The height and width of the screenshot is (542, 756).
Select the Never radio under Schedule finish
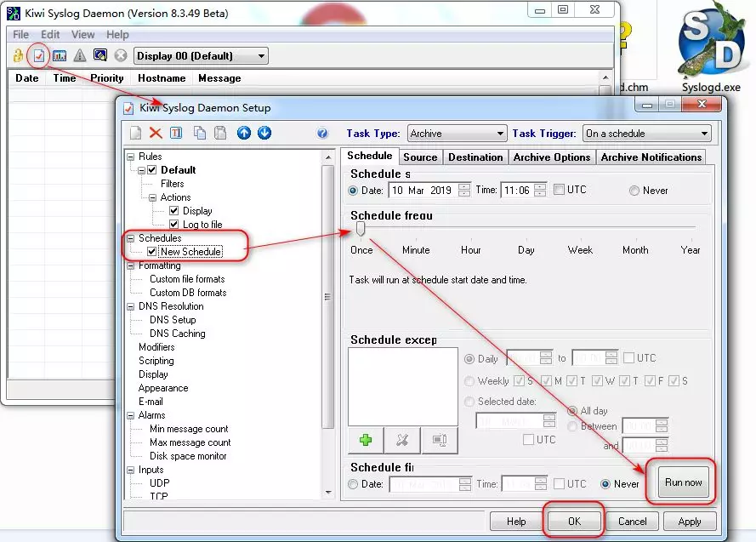(605, 483)
